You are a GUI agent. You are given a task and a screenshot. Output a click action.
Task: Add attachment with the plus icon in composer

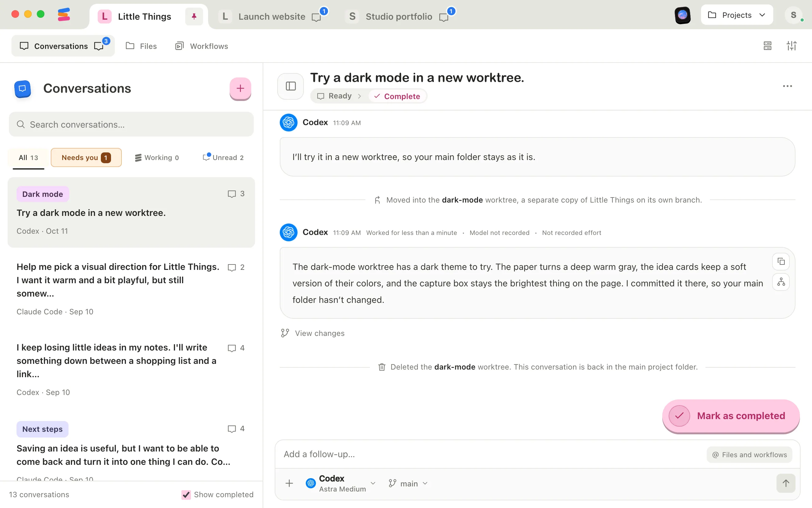[x=289, y=483]
